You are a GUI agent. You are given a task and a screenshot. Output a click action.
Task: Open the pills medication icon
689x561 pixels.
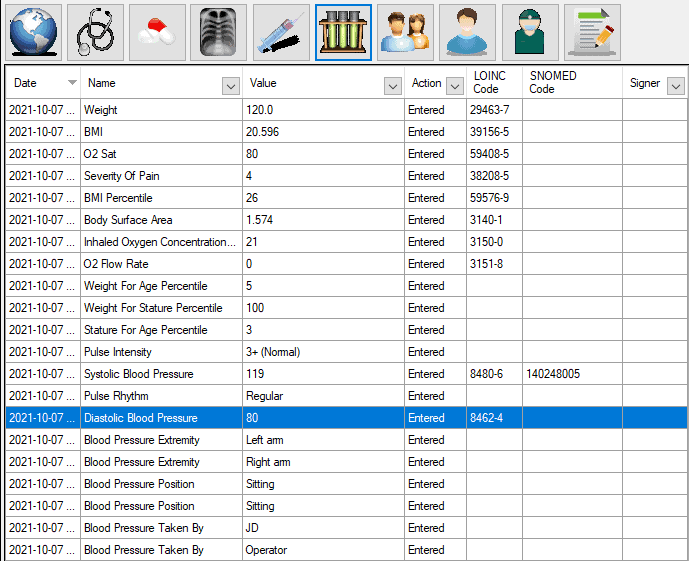(157, 33)
